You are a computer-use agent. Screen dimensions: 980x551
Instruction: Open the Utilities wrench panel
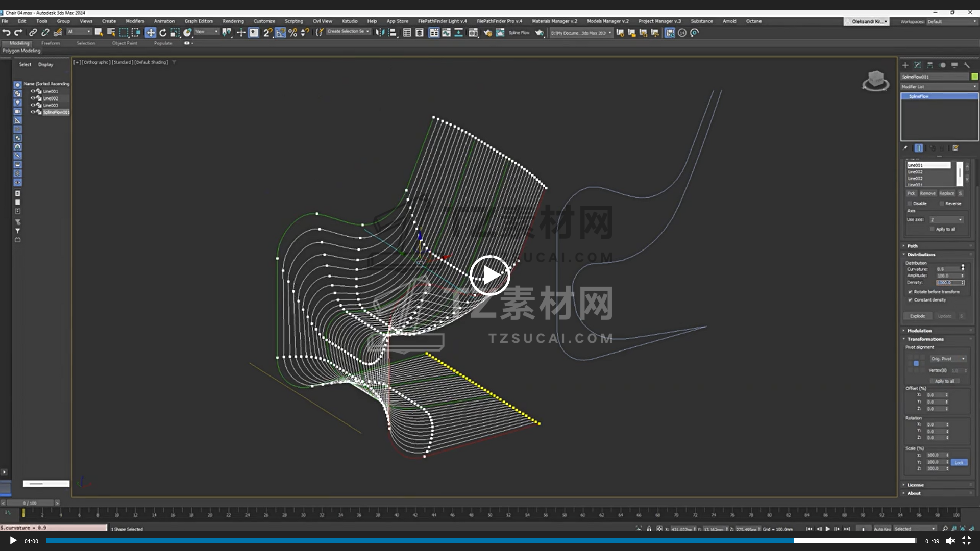click(x=967, y=65)
